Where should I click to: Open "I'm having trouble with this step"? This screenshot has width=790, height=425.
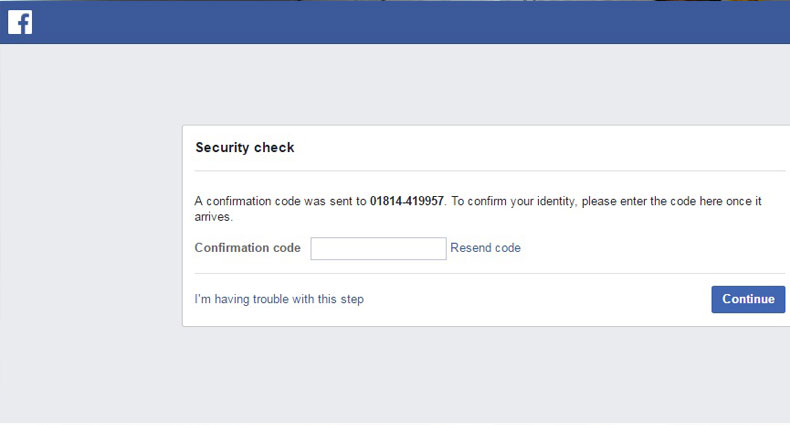(279, 299)
